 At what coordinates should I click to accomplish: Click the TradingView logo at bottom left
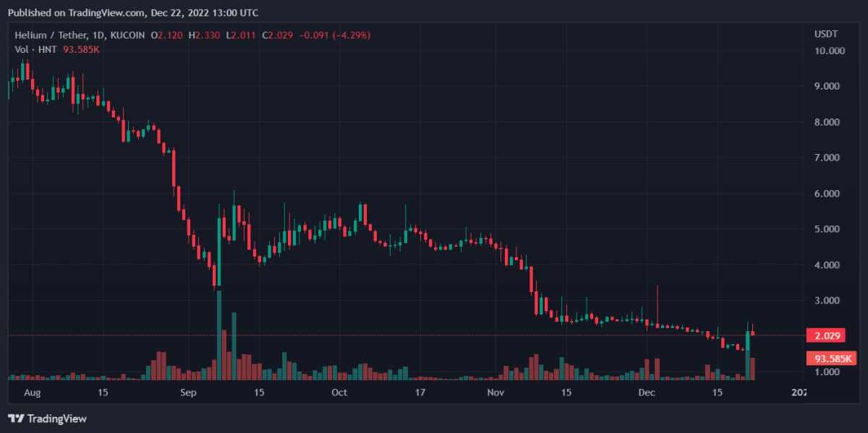(x=47, y=419)
